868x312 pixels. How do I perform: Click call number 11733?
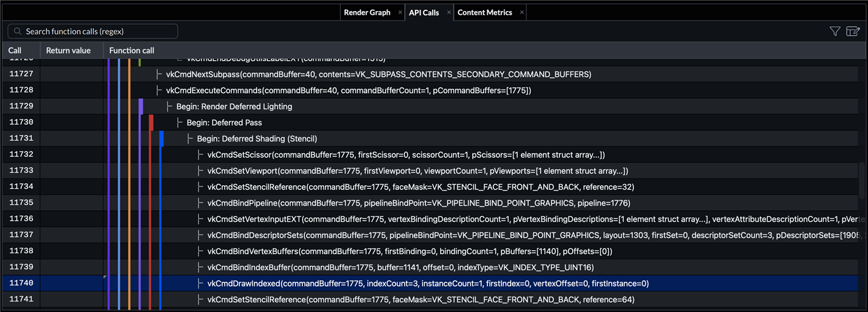pos(21,170)
